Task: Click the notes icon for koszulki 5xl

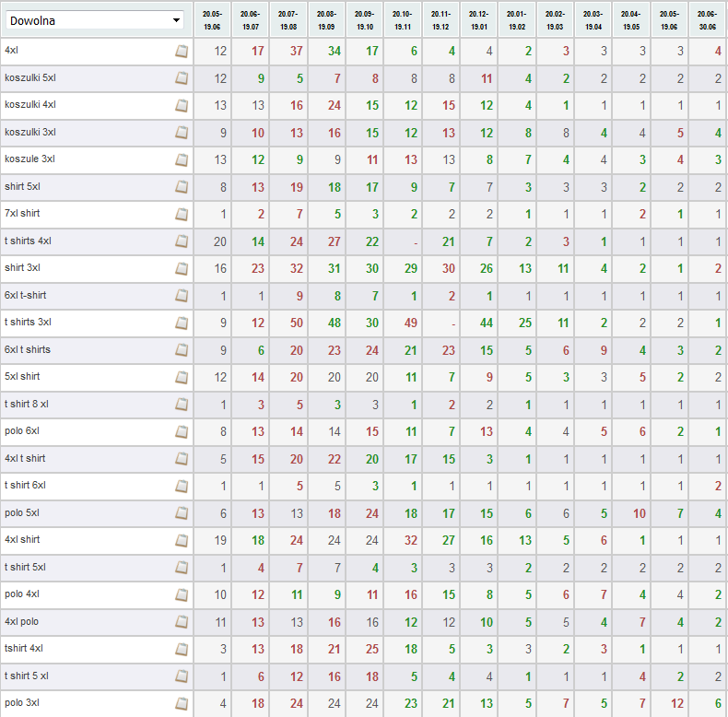Action: pos(182,78)
